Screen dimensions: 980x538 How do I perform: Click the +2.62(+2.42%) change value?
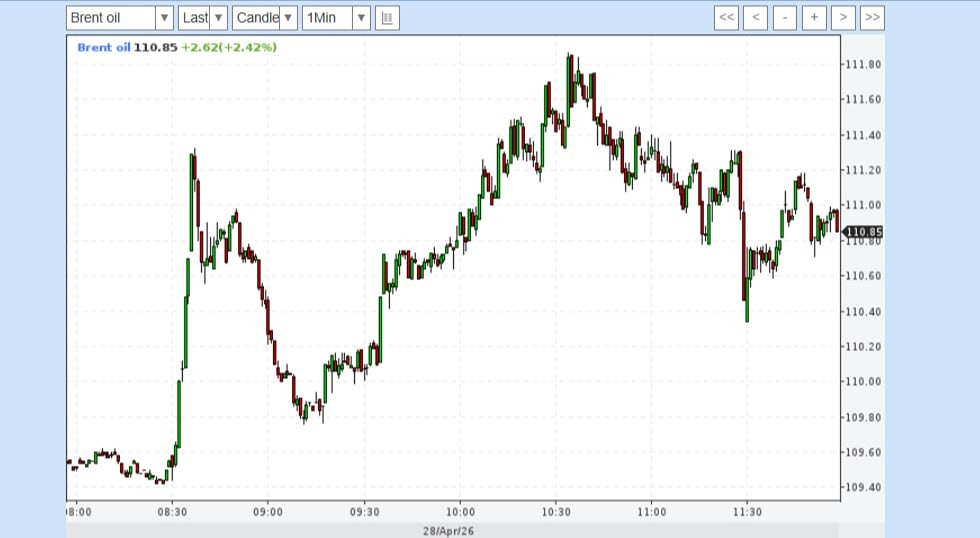point(229,47)
